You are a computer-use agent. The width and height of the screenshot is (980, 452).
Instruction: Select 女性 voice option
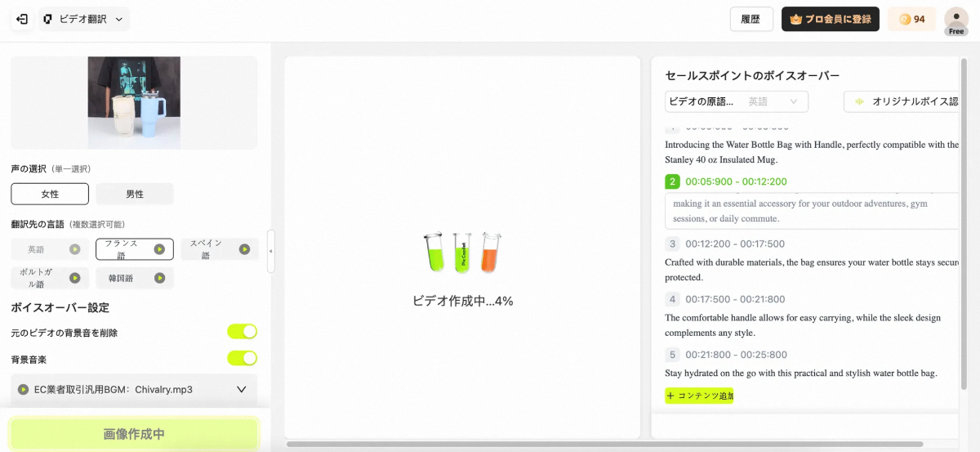50,194
